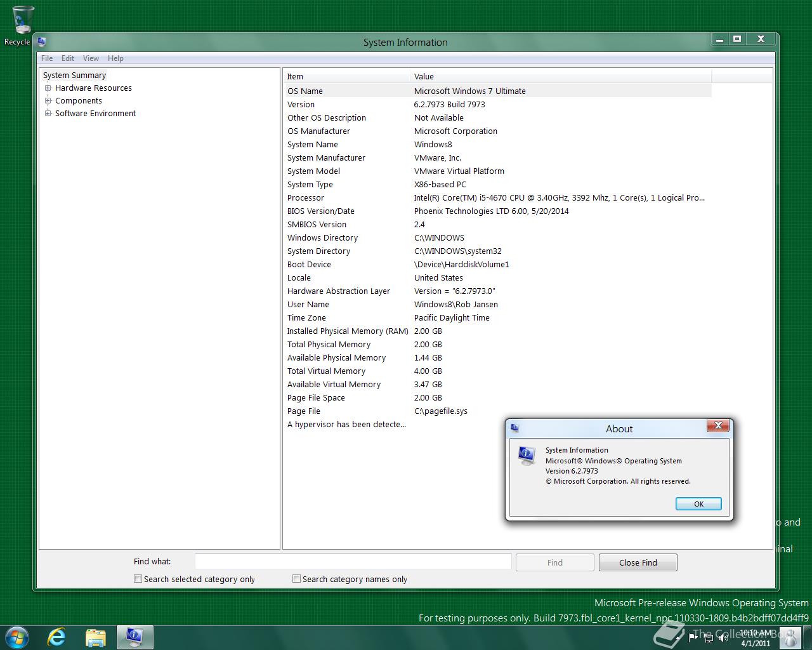The height and width of the screenshot is (650, 812).
Task: Click the computer info icon in About dialog
Action: (x=527, y=456)
